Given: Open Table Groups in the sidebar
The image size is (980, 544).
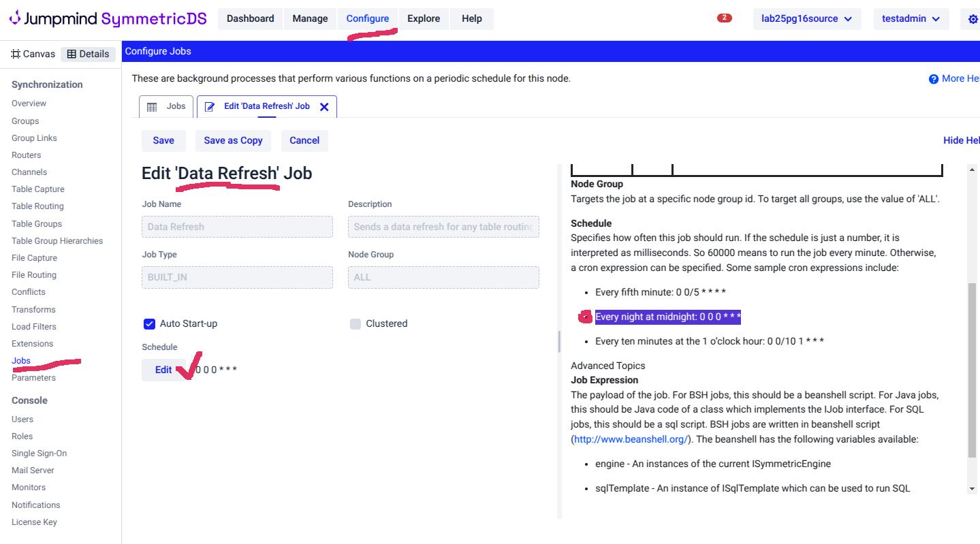Looking at the screenshot, I should (37, 224).
